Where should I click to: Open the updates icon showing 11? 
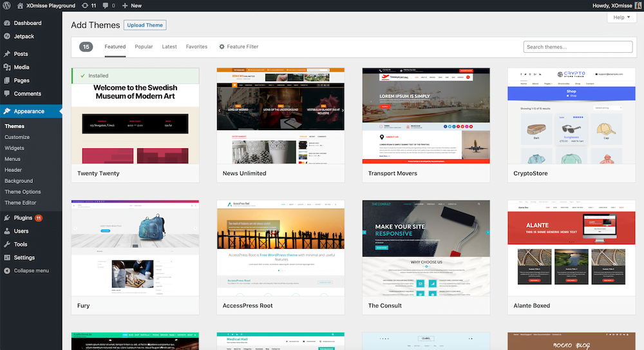[x=84, y=6]
